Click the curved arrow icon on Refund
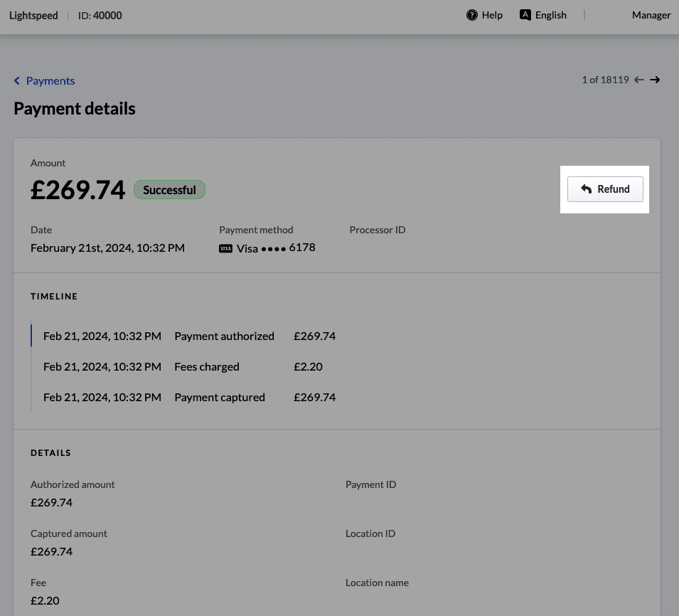This screenshot has width=679, height=616. pyautogui.click(x=586, y=189)
